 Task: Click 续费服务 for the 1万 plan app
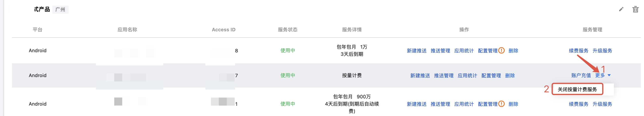coord(578,51)
